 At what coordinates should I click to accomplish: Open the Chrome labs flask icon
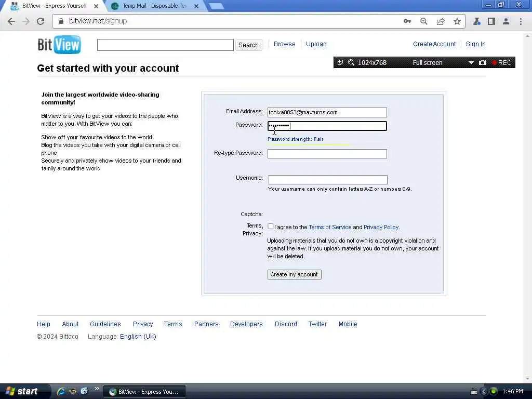click(x=477, y=21)
